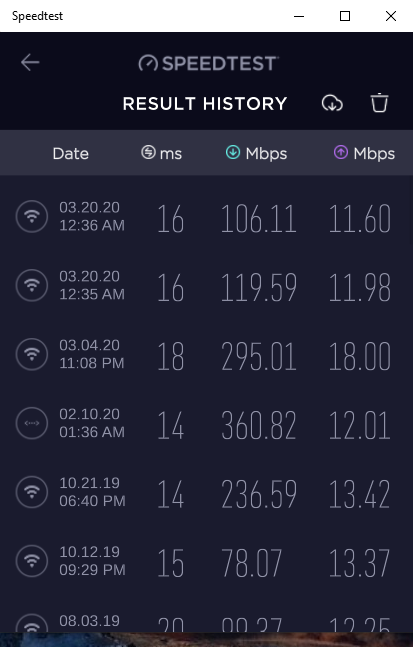Click the purple upload arrow icon
Image resolution: width=413 pixels, height=647 pixels.
point(341,152)
